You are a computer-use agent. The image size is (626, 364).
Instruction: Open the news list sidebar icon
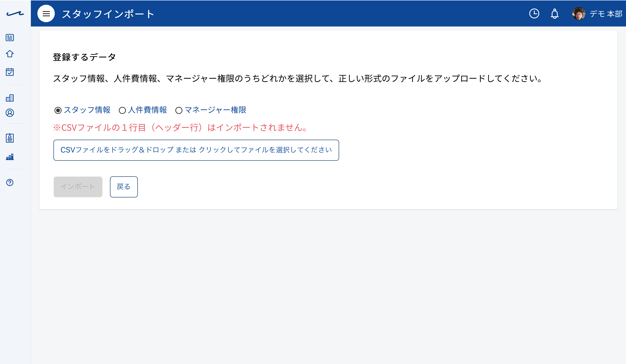[x=10, y=38]
